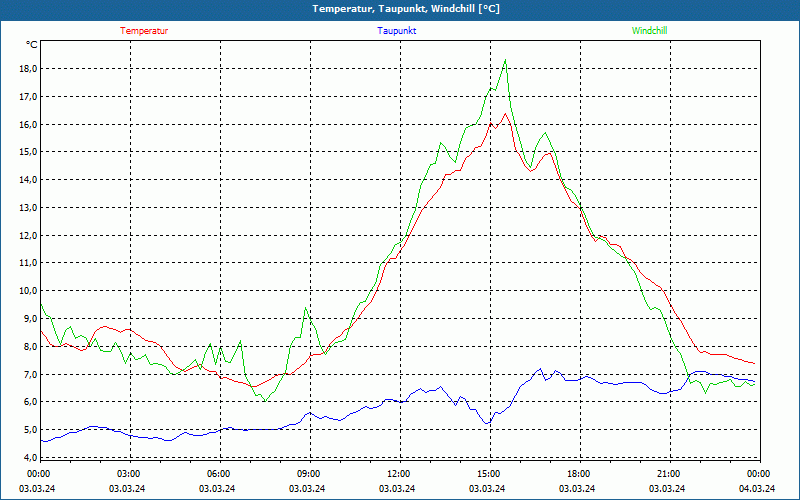Click the 15,0 y-axis value
Image resolution: width=800 pixels, height=500 pixels.
[28, 152]
